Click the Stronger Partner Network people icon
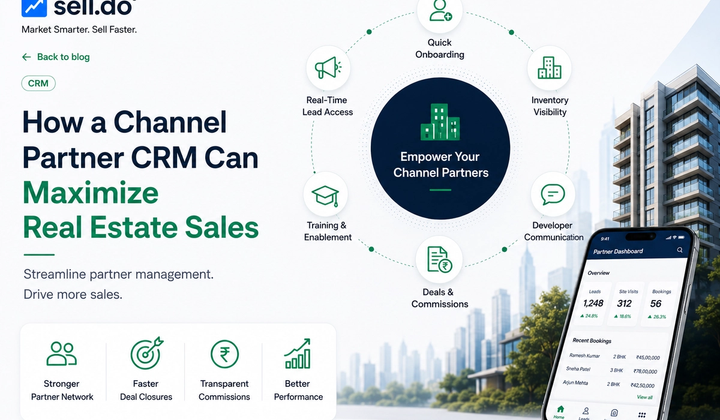The image size is (720, 420). click(62, 354)
